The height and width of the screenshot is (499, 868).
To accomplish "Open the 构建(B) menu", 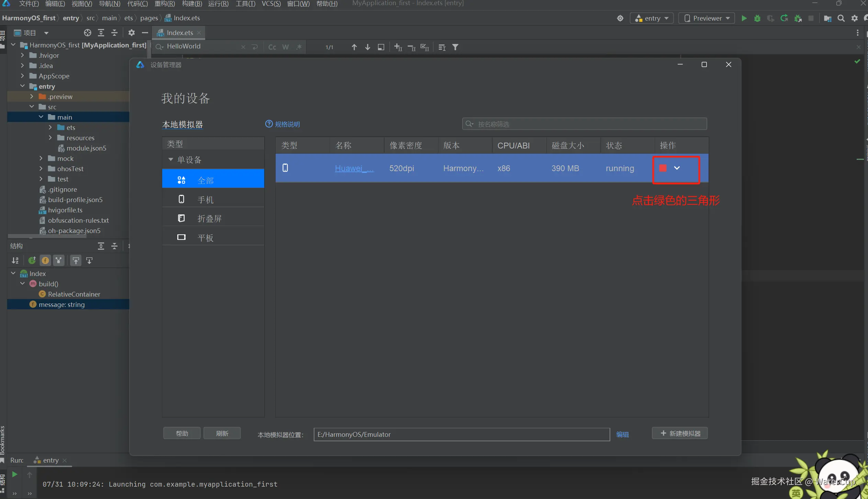I will 192,4.
